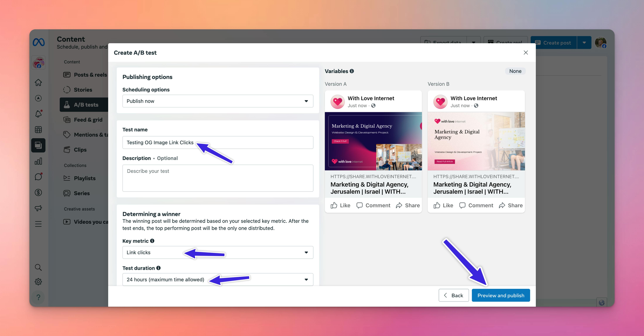Open the Link clicks key metric dropdown

217,252
